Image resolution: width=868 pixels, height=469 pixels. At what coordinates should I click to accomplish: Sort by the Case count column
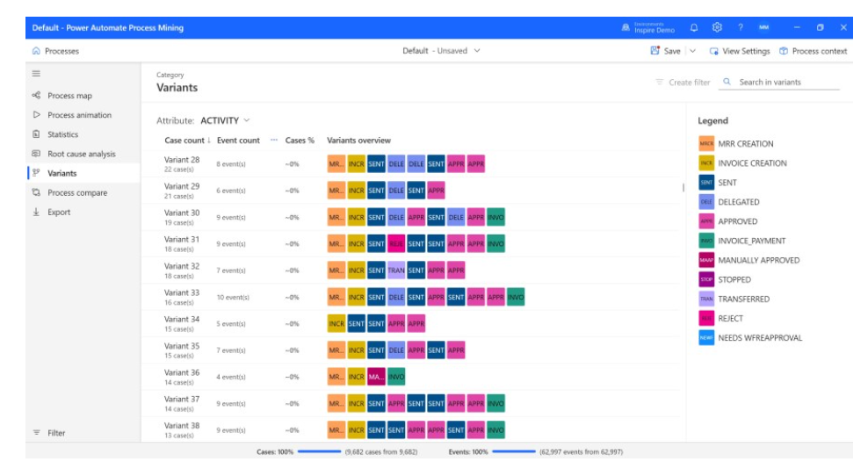(x=187, y=141)
